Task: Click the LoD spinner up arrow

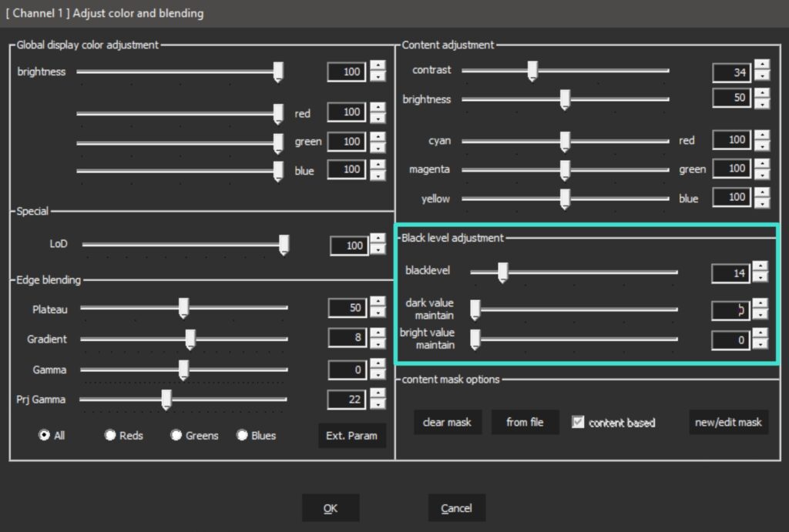Action: (378, 240)
